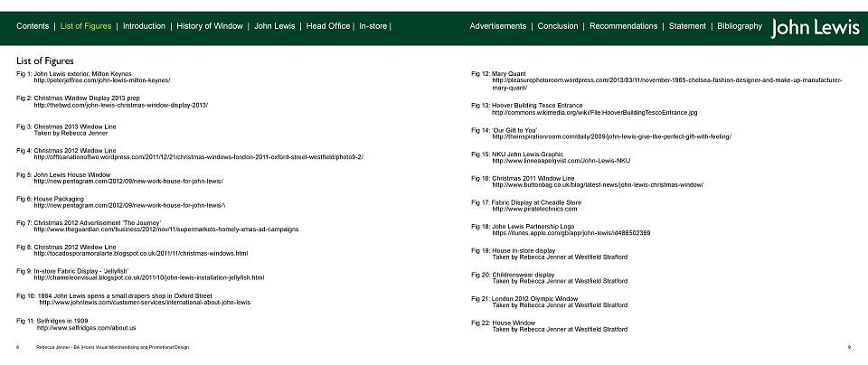Select page number 9 in footer
The image size is (868, 365).
[x=849, y=347]
